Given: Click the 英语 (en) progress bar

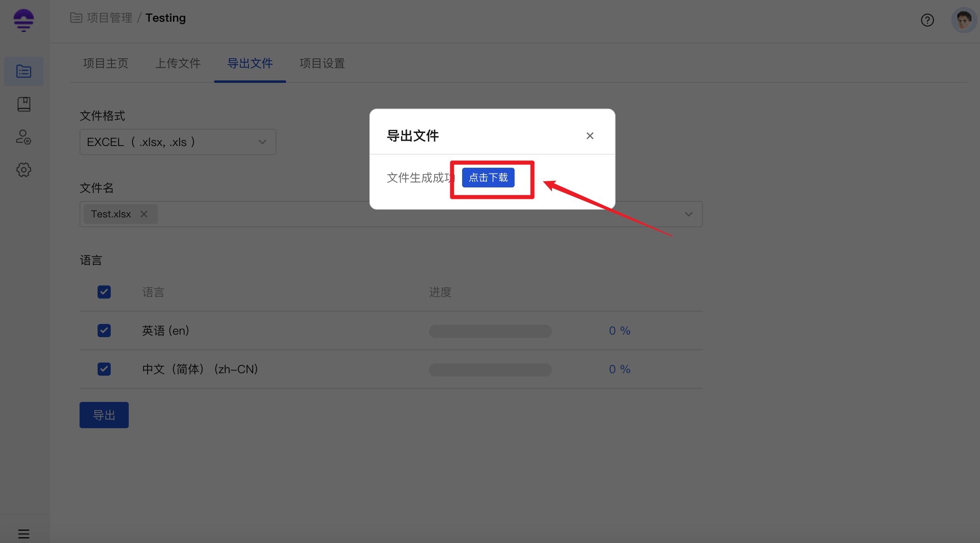Looking at the screenshot, I should (x=490, y=331).
